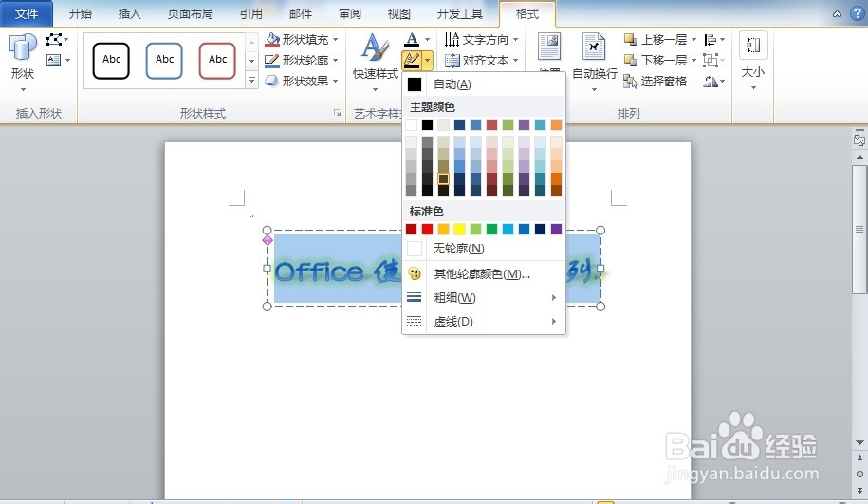This screenshot has height=504, width=868.
Task: Expand the Dashes (虚线) submenu arrow
Action: tap(554, 321)
